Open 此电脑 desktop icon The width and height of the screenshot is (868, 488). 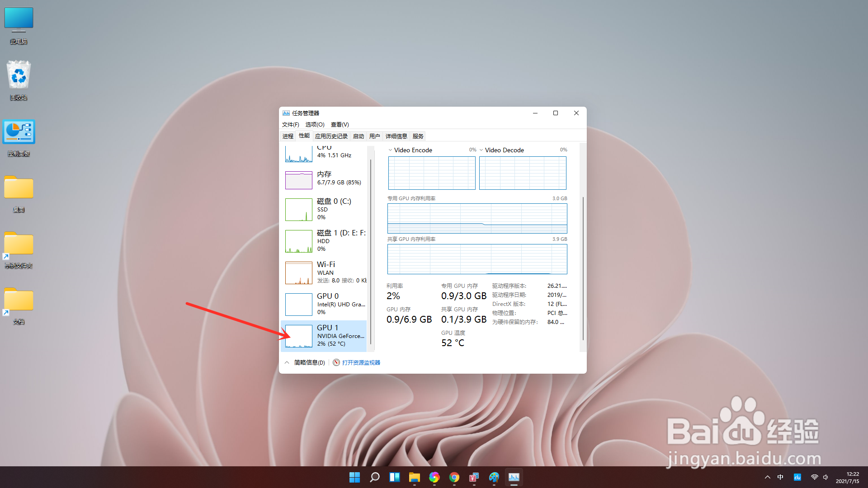(19, 26)
